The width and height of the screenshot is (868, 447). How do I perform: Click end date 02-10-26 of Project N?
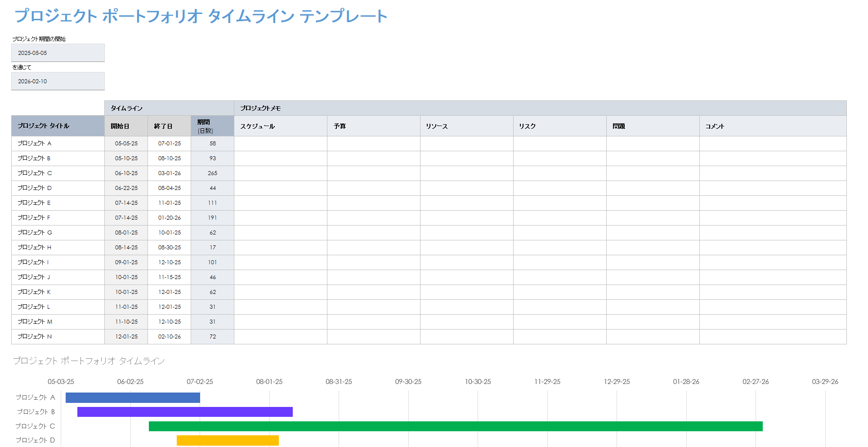coord(169,337)
